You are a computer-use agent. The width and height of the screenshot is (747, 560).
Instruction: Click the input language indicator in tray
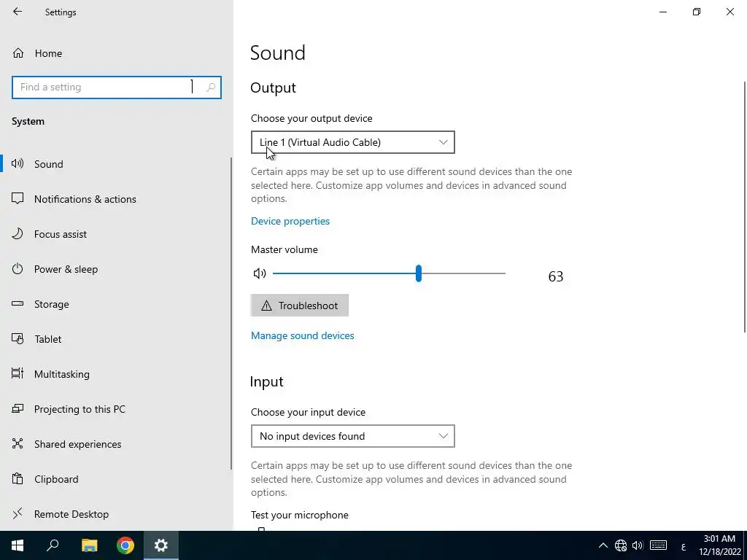click(683, 545)
